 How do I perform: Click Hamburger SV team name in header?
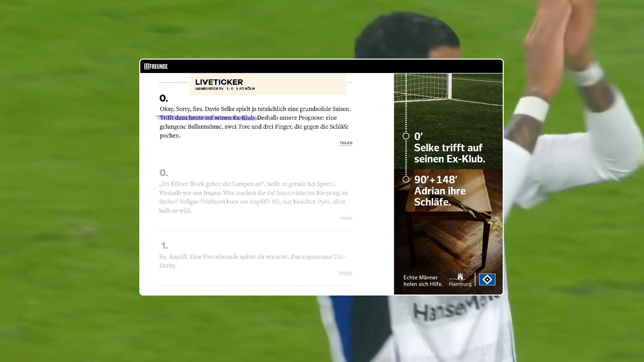pos(209,89)
